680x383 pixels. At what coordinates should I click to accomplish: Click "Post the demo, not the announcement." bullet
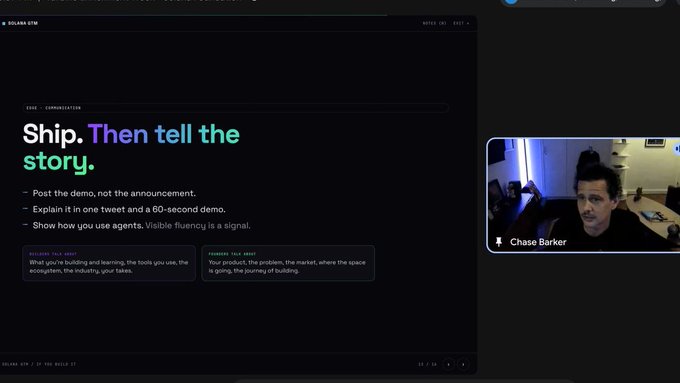point(114,193)
